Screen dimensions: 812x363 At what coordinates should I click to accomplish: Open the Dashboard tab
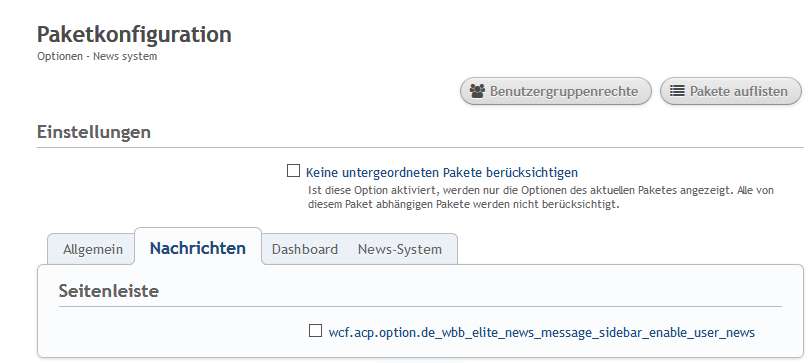[x=304, y=249]
